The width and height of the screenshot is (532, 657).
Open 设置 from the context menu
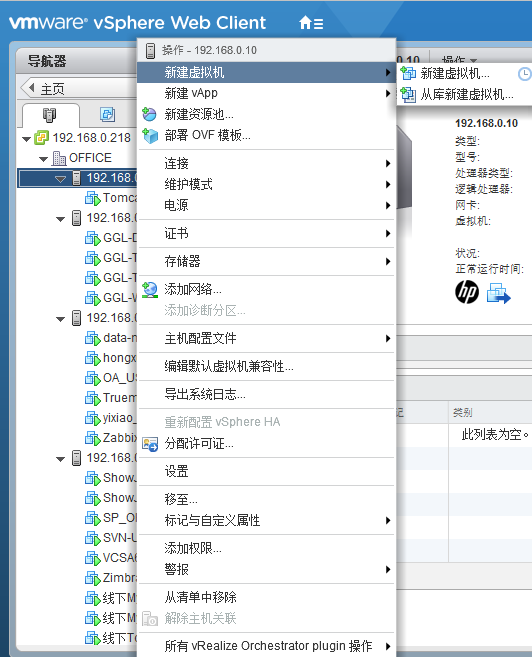(x=266, y=471)
